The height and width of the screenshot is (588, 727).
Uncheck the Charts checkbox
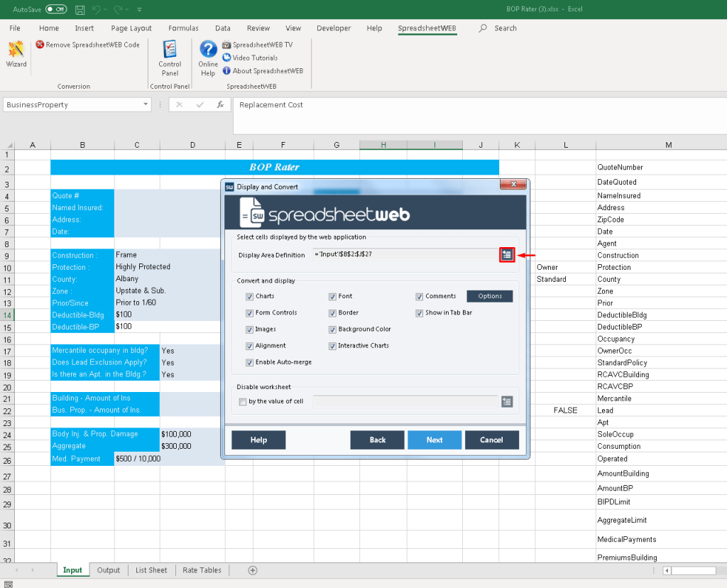[x=249, y=296]
